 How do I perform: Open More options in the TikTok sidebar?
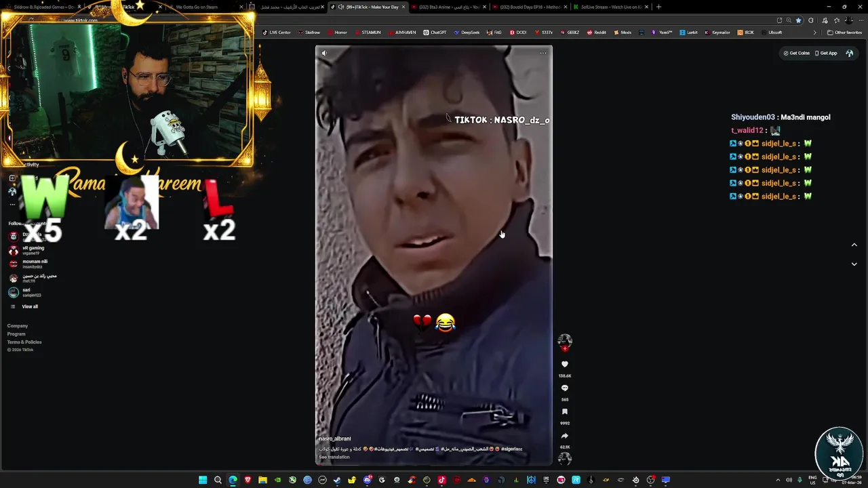12,203
